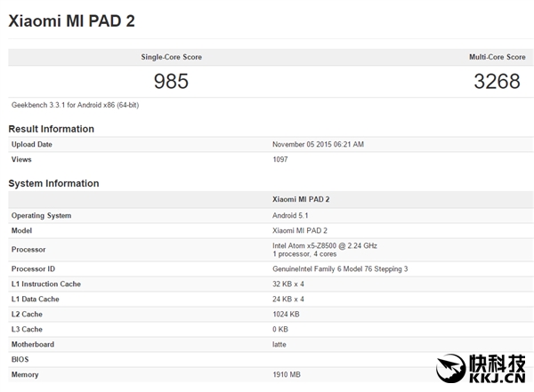Click the motherboard value latte
534x392 pixels.
279,344
